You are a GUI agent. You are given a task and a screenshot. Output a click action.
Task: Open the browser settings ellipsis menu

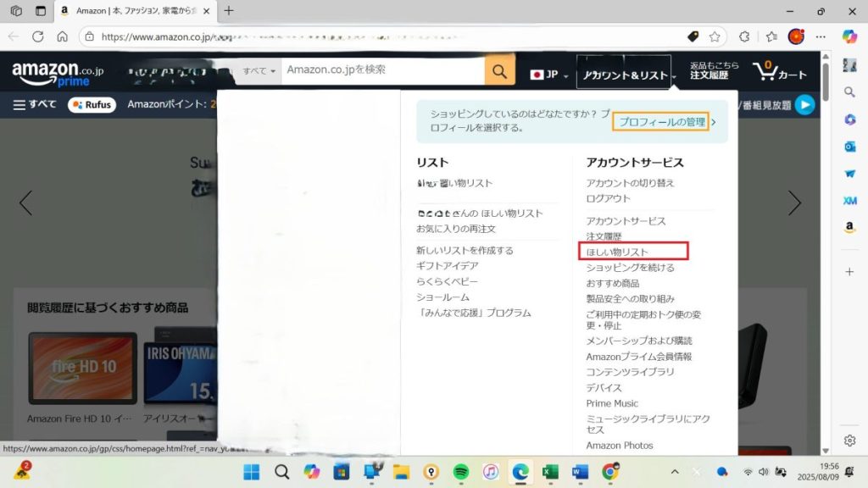pos(821,36)
